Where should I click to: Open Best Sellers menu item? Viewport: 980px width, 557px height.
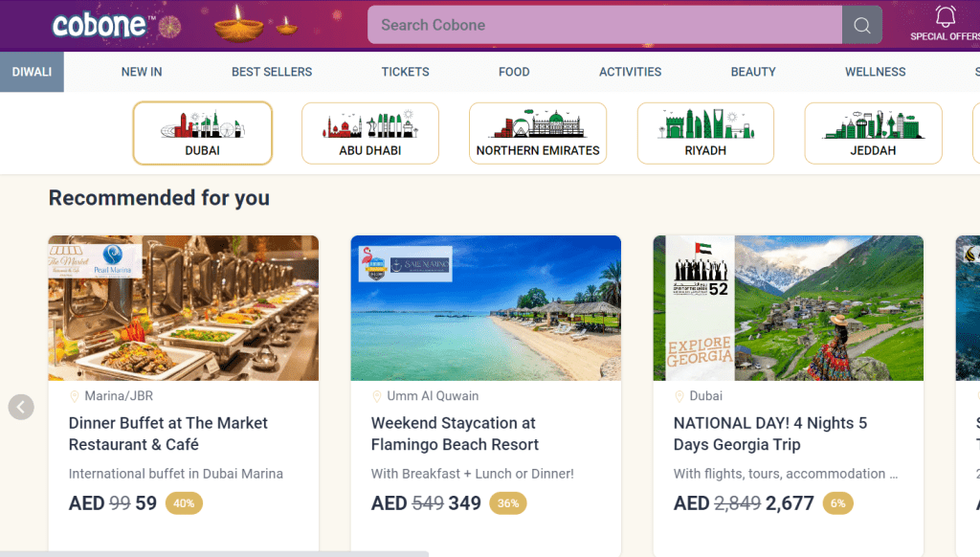coord(272,72)
